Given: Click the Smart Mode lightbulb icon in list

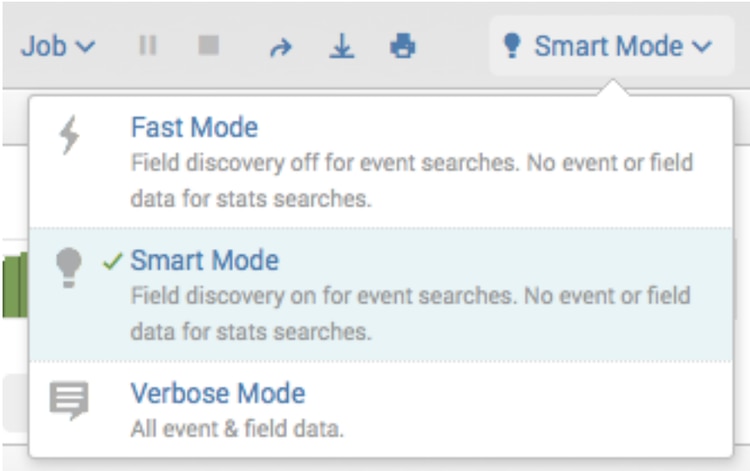Looking at the screenshot, I should click(68, 268).
